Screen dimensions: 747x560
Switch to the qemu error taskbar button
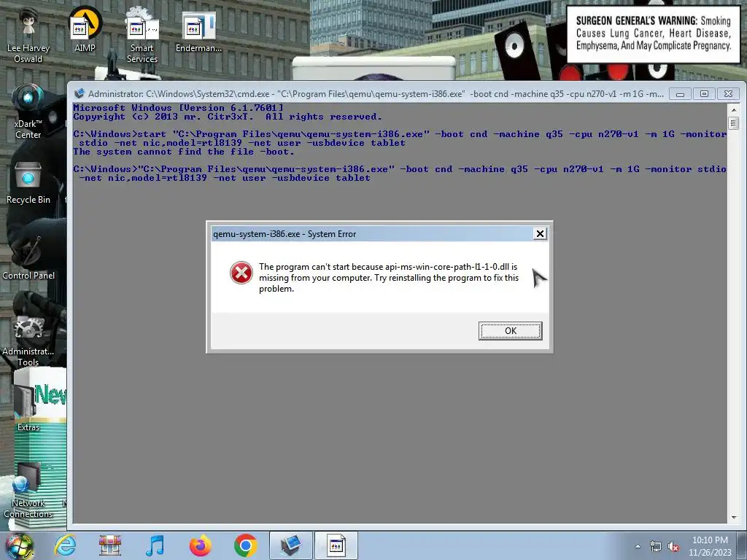(336, 545)
